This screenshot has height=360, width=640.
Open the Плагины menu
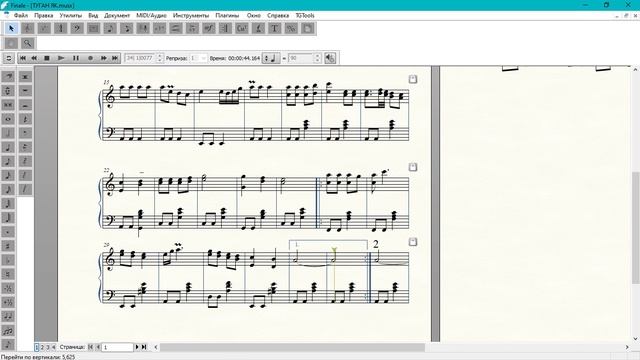pyautogui.click(x=227, y=15)
